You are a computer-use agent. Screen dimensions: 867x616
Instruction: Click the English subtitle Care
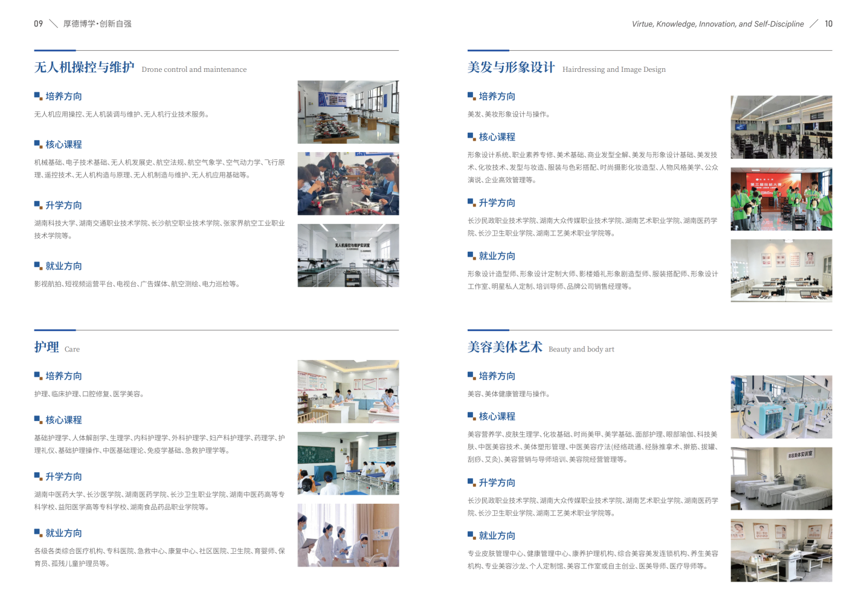72,349
